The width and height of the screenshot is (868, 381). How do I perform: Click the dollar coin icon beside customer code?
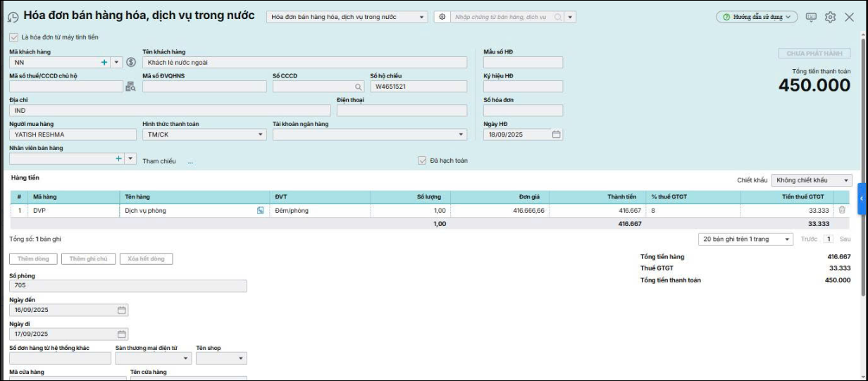(131, 62)
